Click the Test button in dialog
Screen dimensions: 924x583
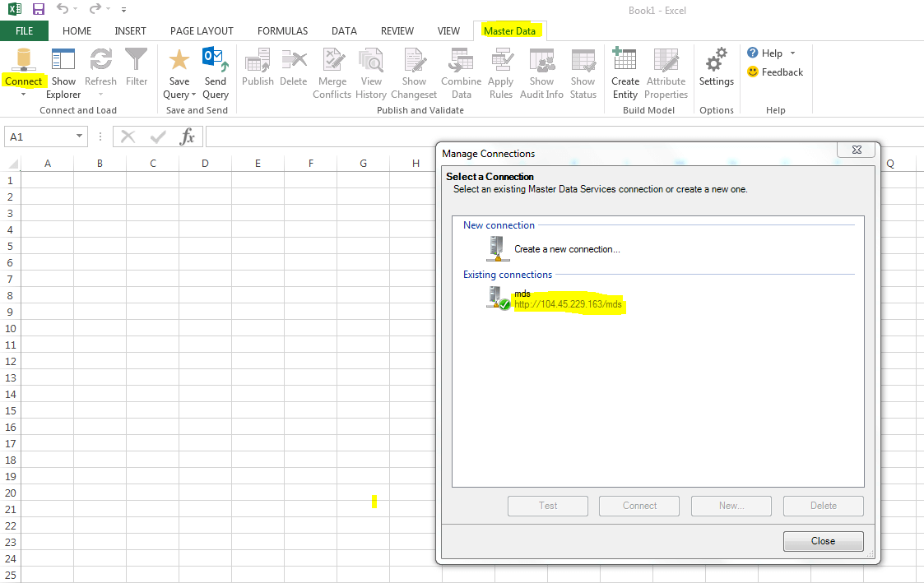[548, 506]
